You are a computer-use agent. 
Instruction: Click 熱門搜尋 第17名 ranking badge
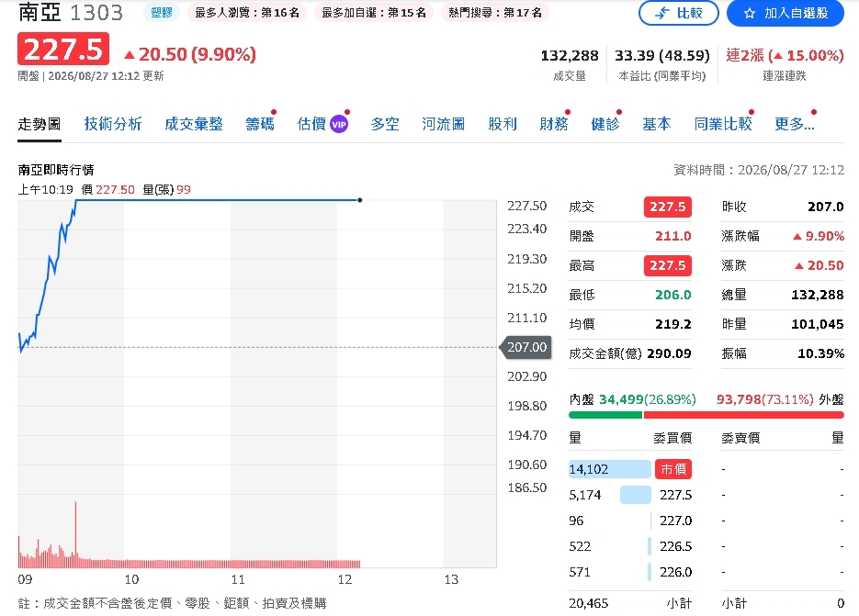[495, 13]
